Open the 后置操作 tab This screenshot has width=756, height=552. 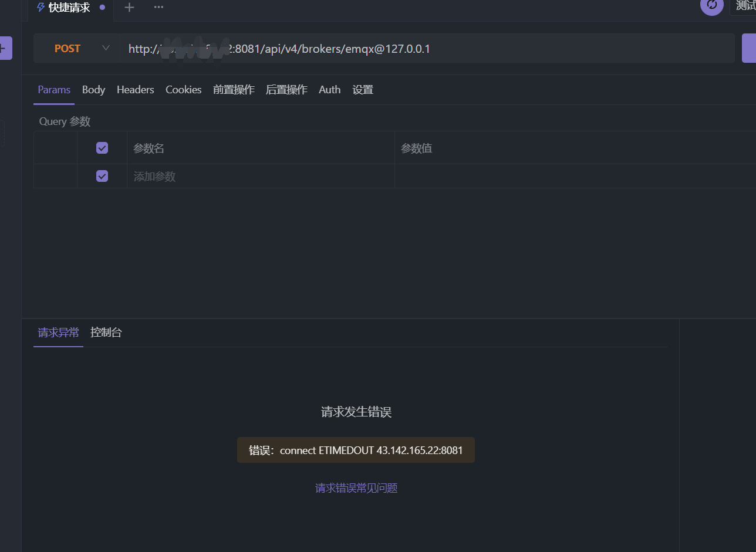pos(286,90)
